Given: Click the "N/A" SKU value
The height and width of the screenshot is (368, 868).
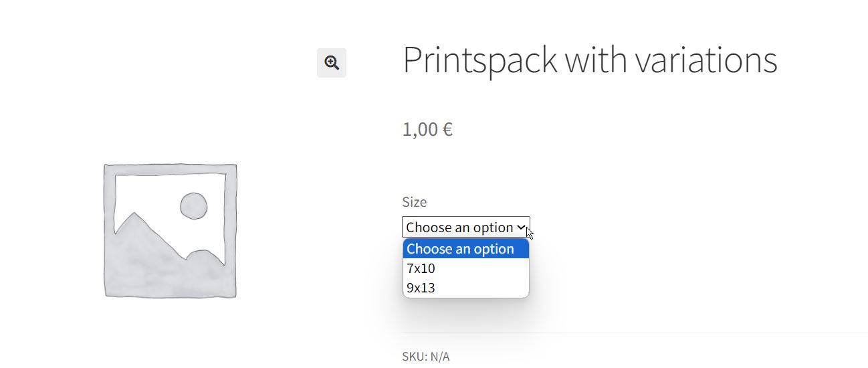Looking at the screenshot, I should click(440, 357).
